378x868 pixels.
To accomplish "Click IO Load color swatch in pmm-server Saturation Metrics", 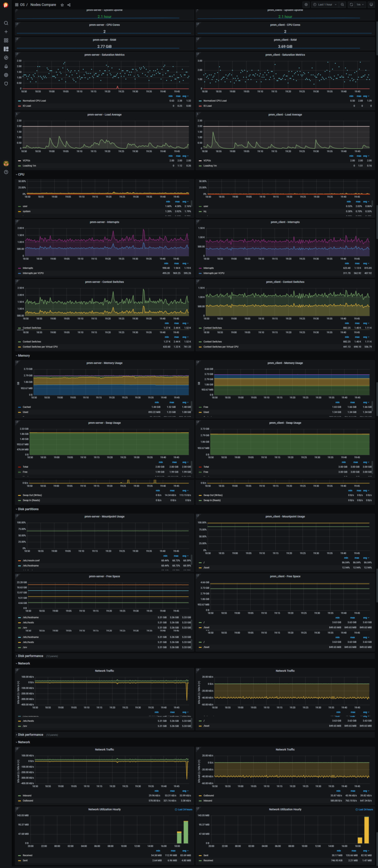I will pyautogui.click(x=19, y=106).
